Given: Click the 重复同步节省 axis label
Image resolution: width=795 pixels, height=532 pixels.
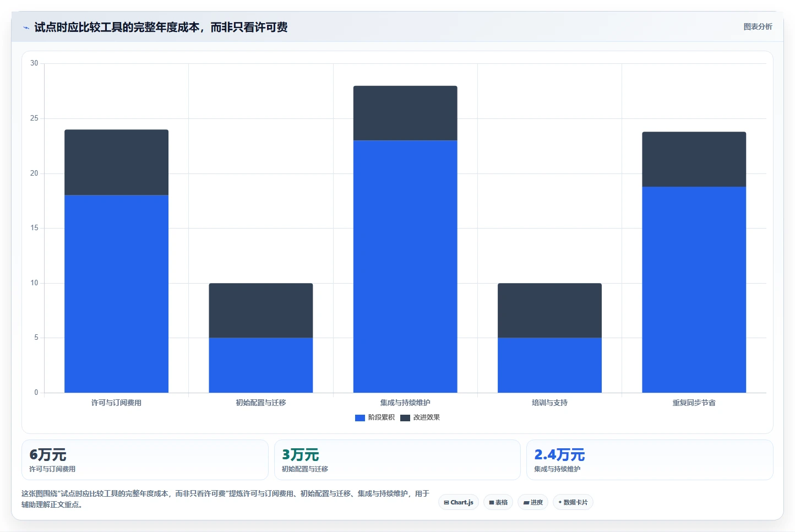Looking at the screenshot, I should (x=694, y=403).
